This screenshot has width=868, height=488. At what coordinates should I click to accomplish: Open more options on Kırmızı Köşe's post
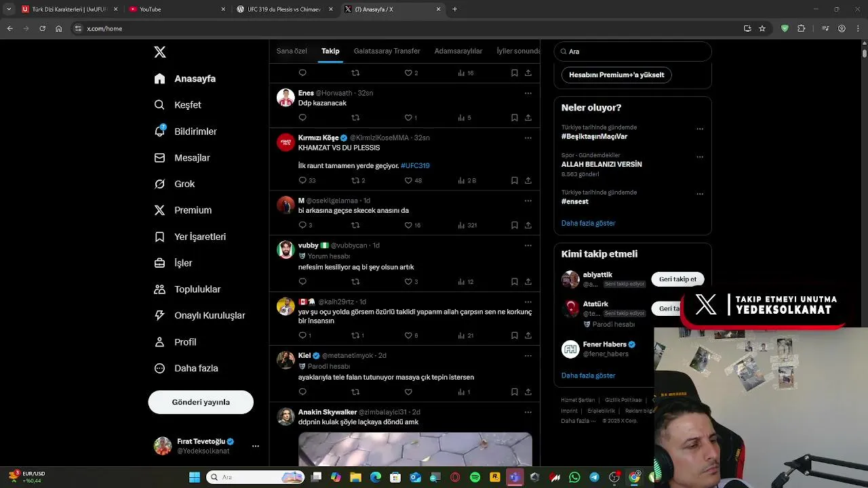[x=528, y=138]
